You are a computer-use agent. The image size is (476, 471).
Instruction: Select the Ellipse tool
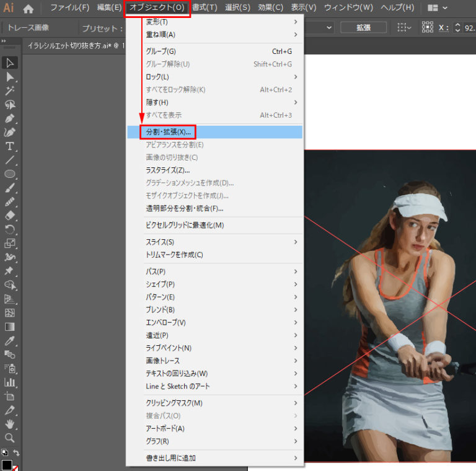click(x=10, y=174)
